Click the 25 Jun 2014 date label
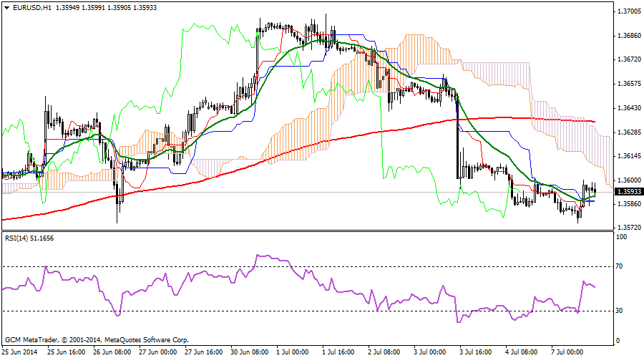Viewport: 644px width, 358px height. [19, 352]
